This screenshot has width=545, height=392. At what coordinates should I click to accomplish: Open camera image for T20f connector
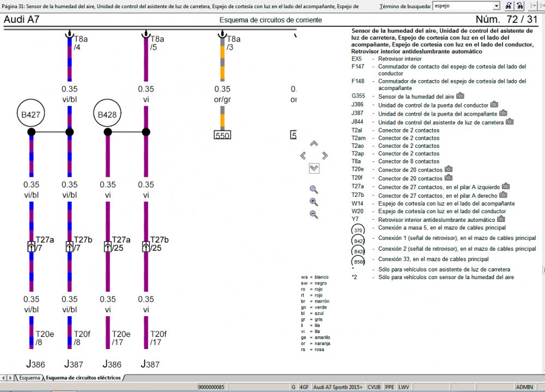(449, 178)
